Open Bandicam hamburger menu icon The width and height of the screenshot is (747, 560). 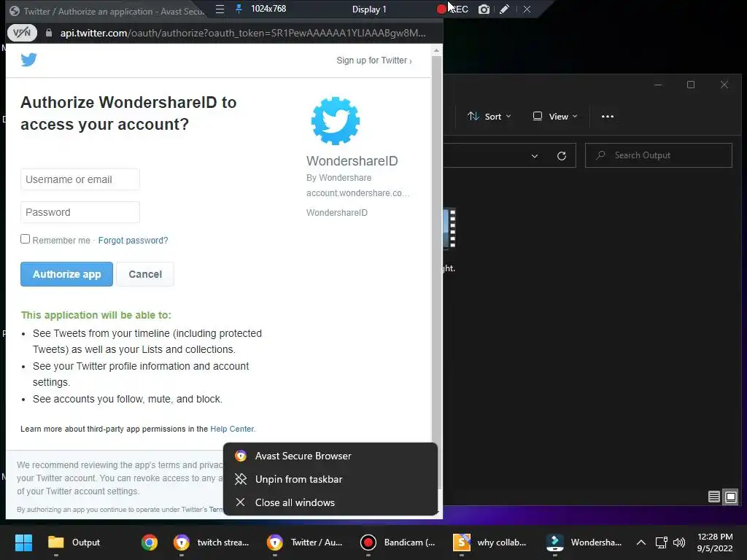click(220, 9)
